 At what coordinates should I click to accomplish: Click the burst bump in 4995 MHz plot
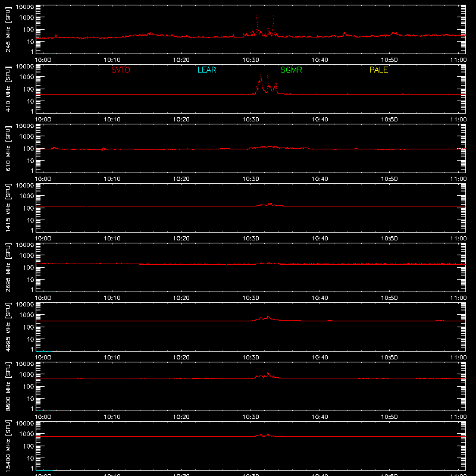pos(268,317)
